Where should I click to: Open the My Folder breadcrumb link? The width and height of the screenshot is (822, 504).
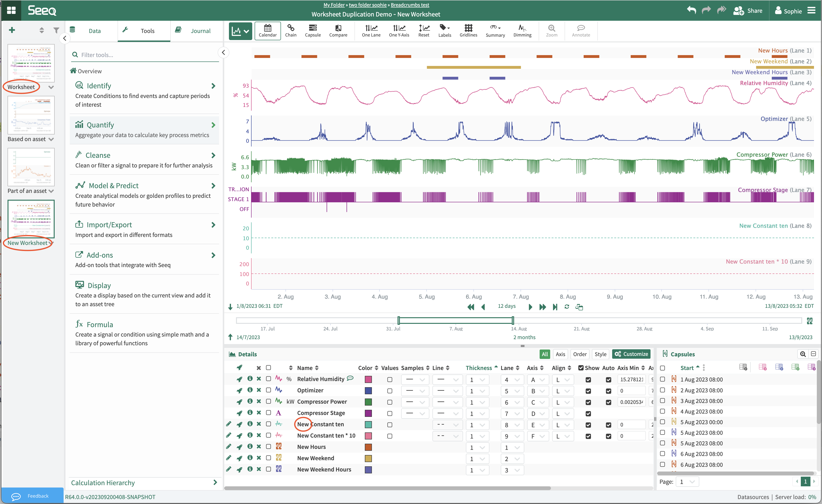pyautogui.click(x=334, y=5)
